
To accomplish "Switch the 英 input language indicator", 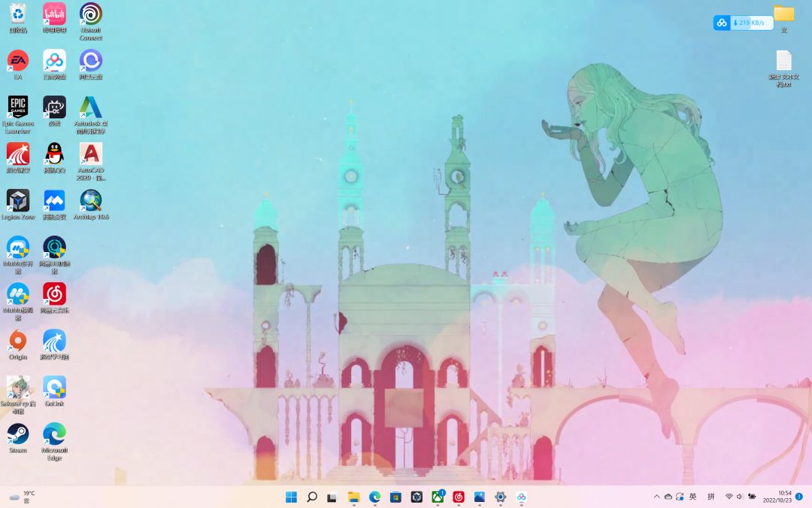I will 693,497.
